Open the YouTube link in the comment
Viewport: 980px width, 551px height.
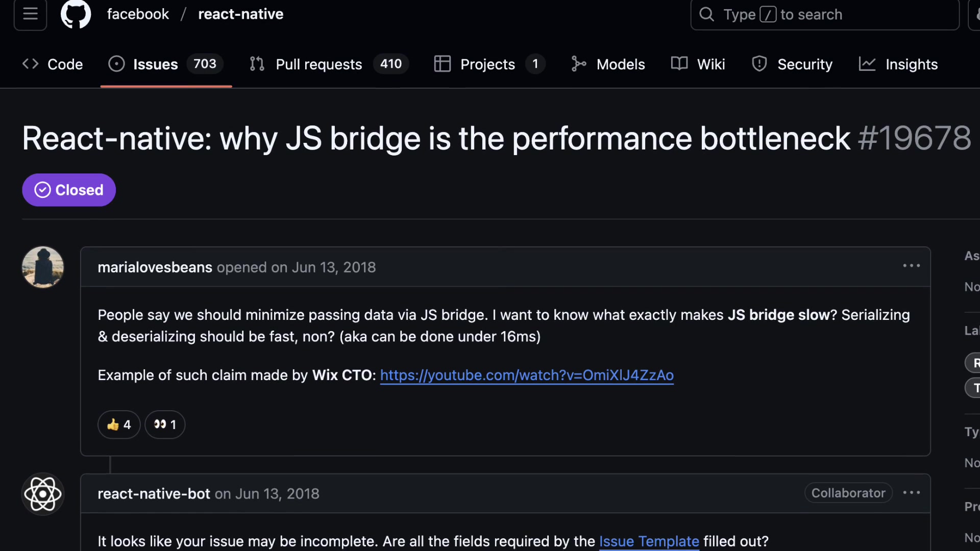click(x=527, y=375)
